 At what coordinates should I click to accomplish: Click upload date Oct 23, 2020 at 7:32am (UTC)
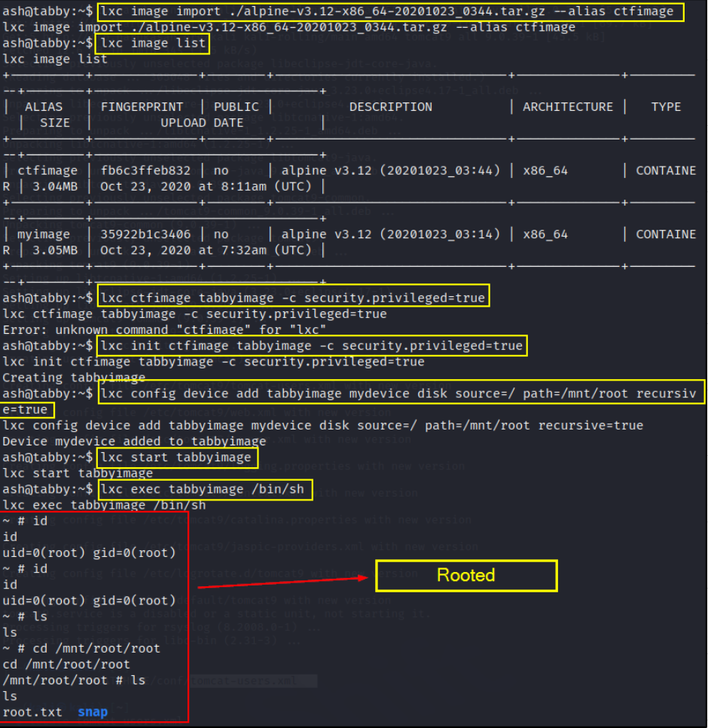(206, 250)
